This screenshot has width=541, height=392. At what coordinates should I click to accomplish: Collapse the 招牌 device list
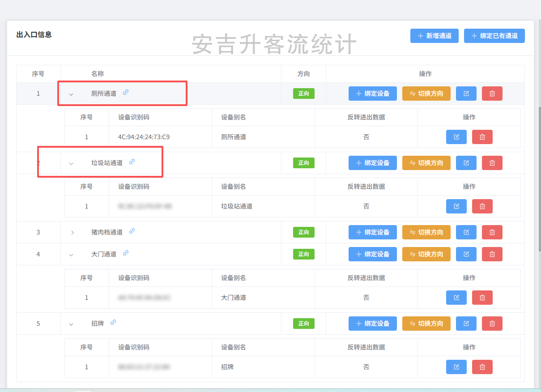(71, 323)
